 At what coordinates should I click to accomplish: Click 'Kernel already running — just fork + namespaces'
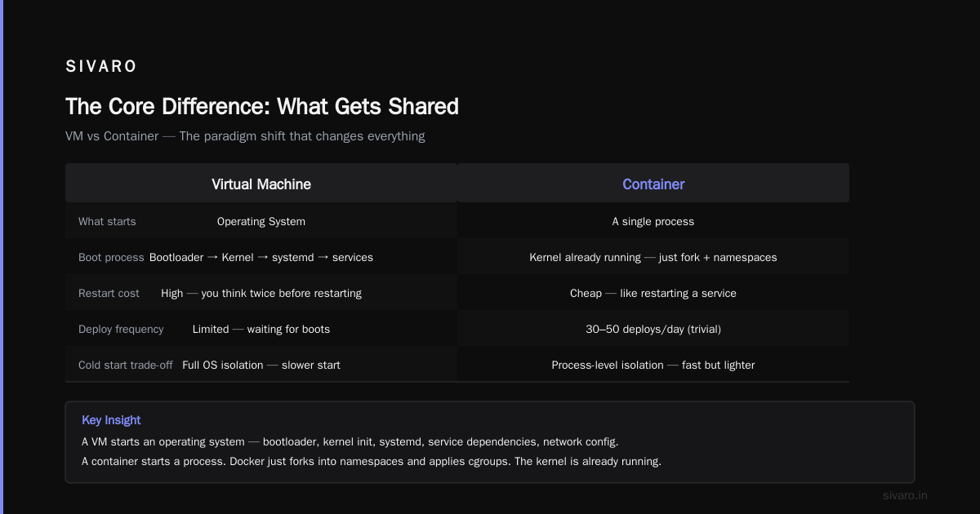(653, 258)
